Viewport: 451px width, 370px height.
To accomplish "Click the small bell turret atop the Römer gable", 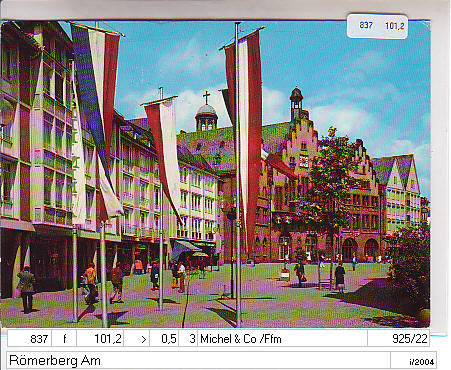I will 296,103.
